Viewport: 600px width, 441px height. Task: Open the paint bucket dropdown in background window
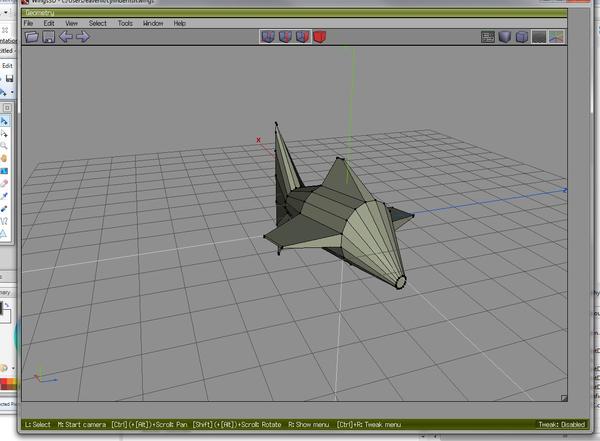pyautogui.click(x=12, y=92)
